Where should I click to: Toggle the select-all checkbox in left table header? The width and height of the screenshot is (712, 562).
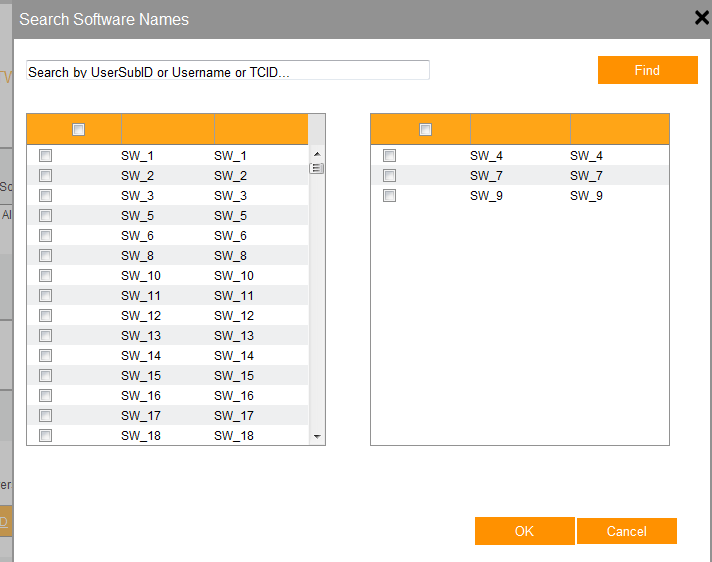click(x=79, y=129)
